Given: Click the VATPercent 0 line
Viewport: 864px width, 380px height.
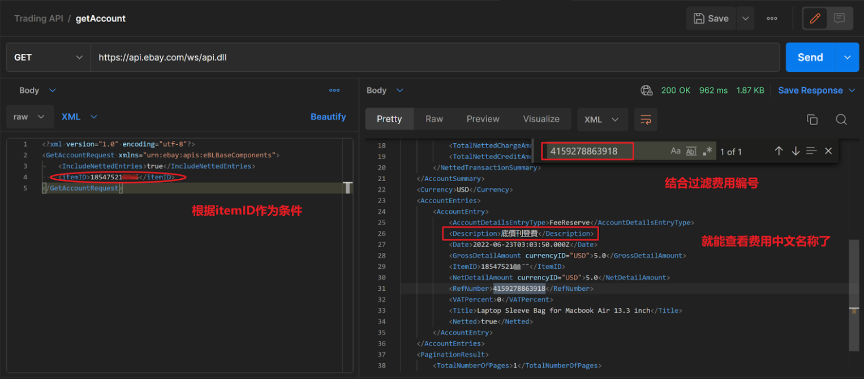Looking at the screenshot, I should [501, 300].
